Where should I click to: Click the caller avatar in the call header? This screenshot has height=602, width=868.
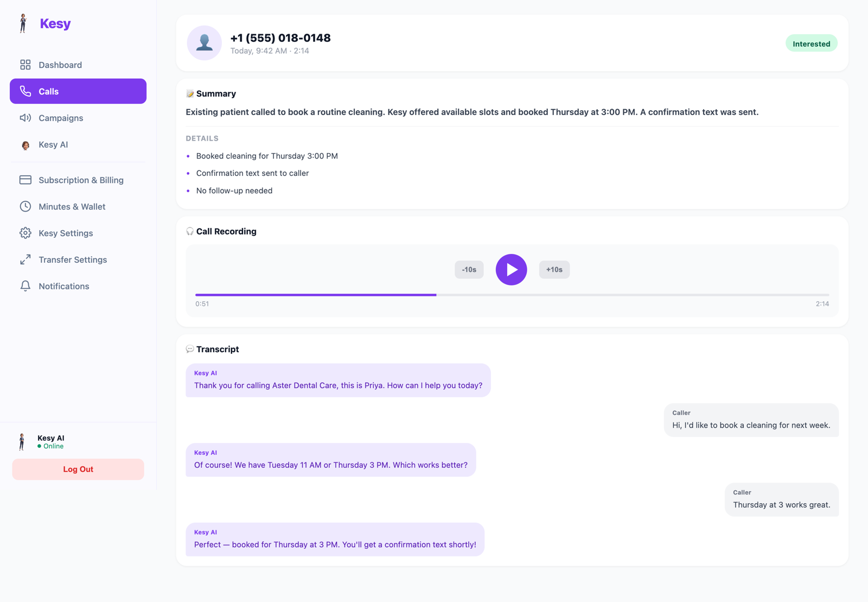pyautogui.click(x=205, y=43)
